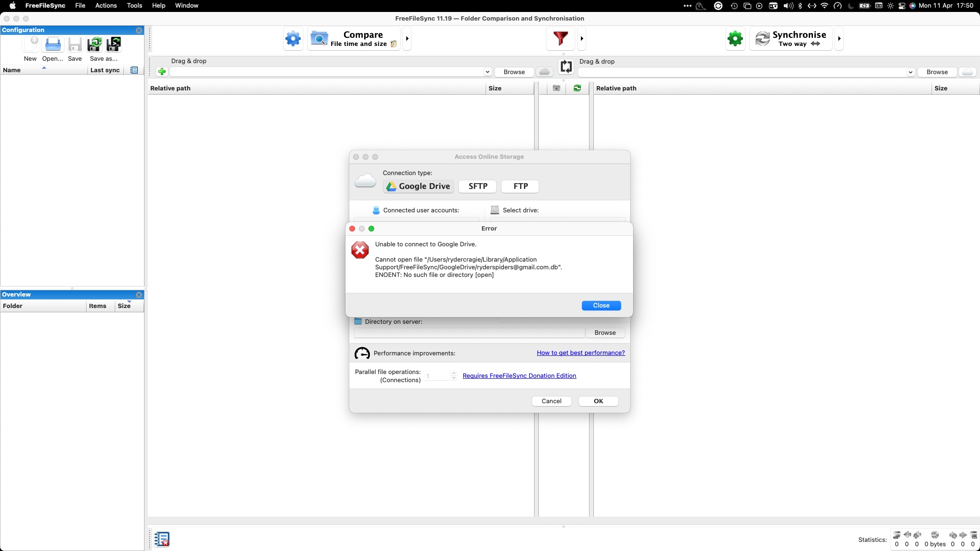Image resolution: width=980 pixels, height=551 pixels.
Task: Click the blue comparison settings gear
Action: tap(293, 38)
